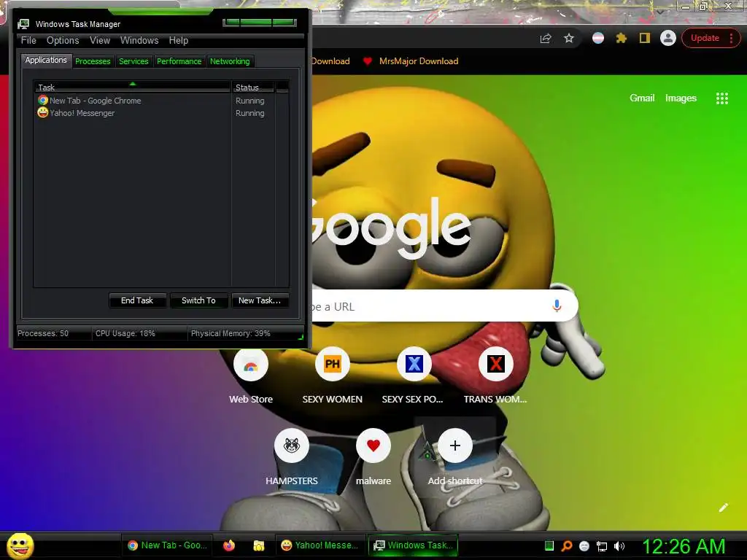Open the volume speaker tray icon

tap(619, 546)
